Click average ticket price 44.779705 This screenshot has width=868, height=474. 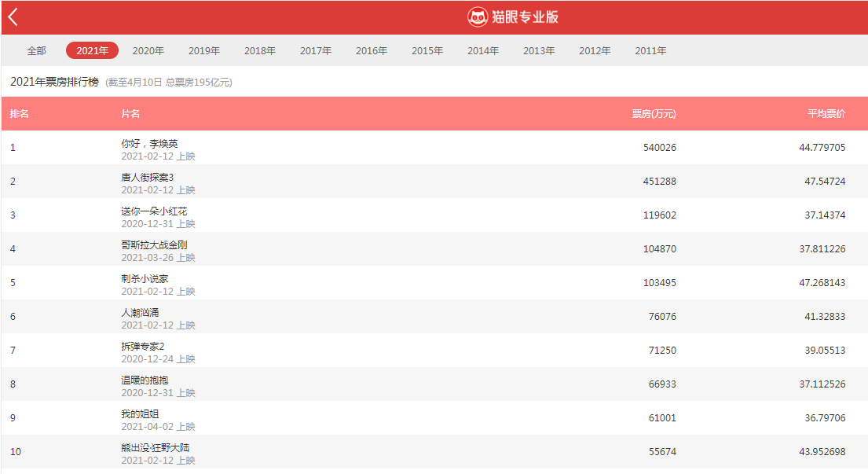point(822,147)
